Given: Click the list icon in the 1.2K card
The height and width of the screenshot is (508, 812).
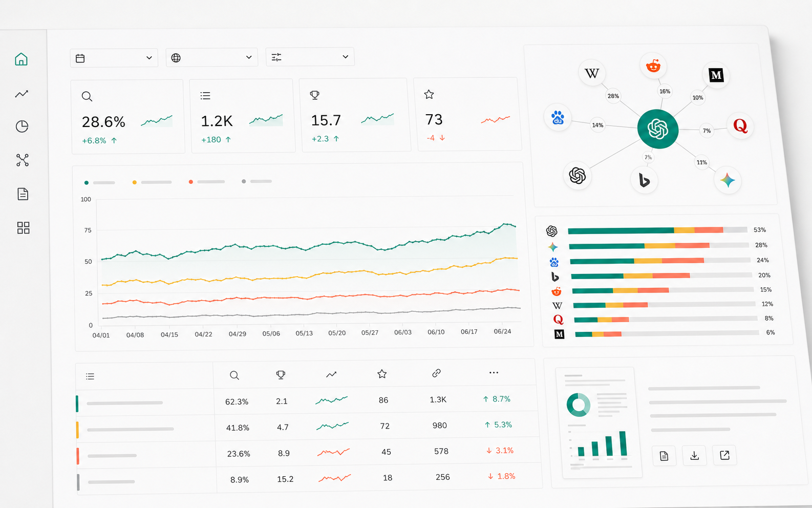Looking at the screenshot, I should 205,96.
